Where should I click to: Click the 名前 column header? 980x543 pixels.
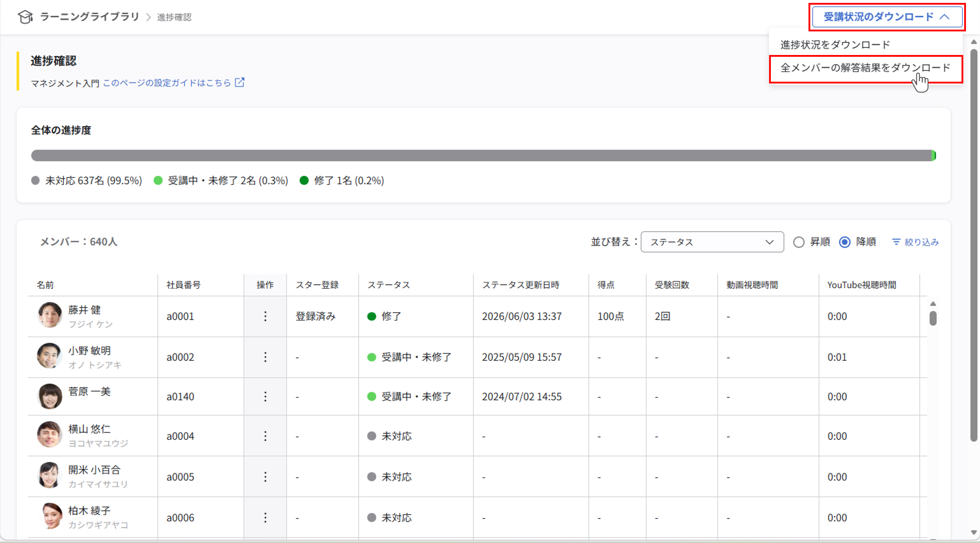pos(45,285)
